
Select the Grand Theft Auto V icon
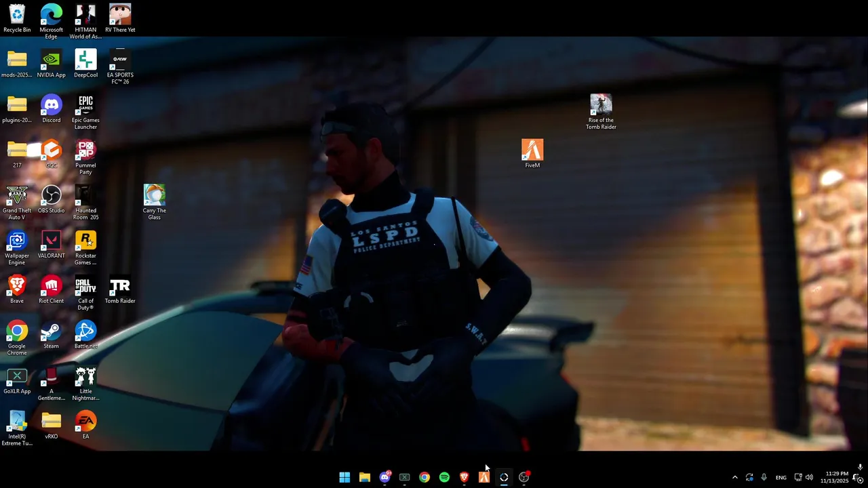tap(17, 203)
